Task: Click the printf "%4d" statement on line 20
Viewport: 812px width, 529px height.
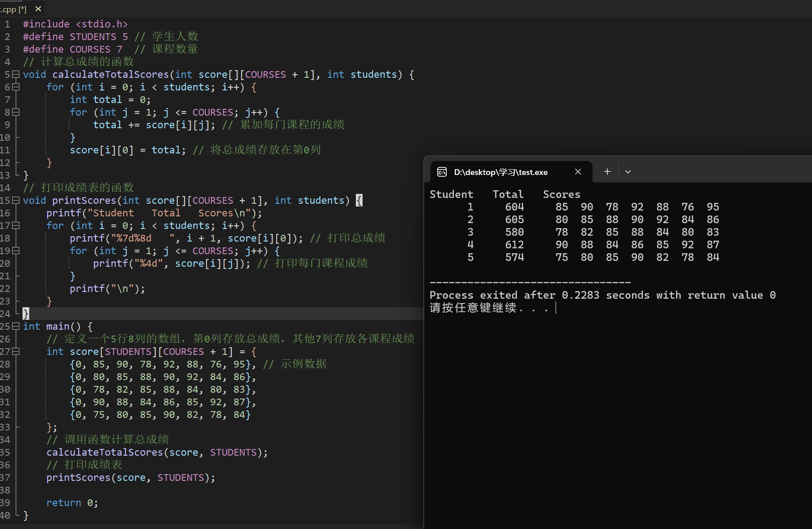Action: pyautogui.click(x=171, y=263)
